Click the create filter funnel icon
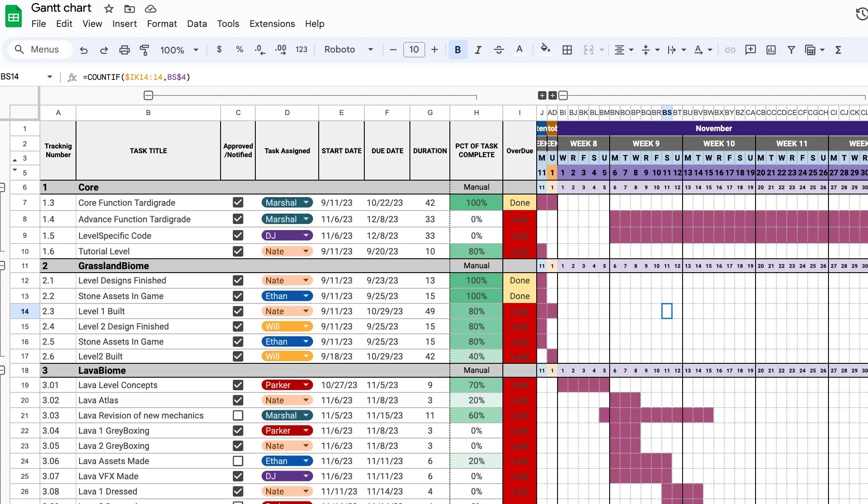Image resolution: width=868 pixels, height=504 pixels. click(791, 50)
